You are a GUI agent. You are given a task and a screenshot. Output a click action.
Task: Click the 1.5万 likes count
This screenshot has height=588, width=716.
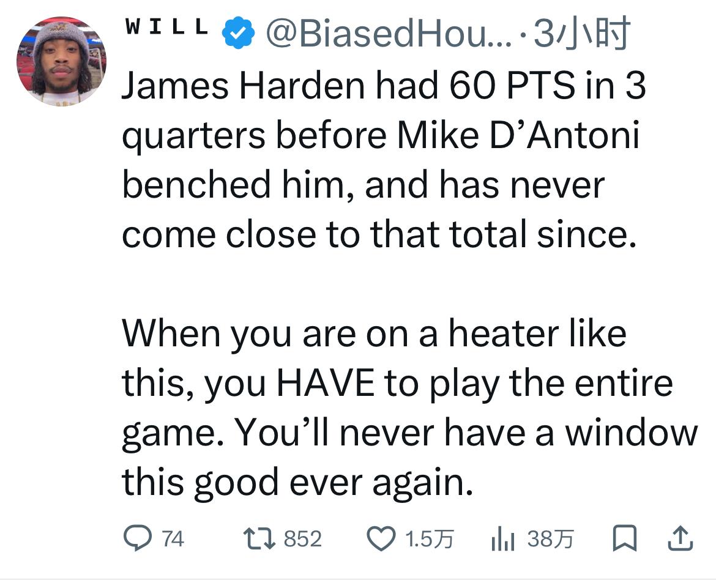pyautogui.click(x=429, y=539)
